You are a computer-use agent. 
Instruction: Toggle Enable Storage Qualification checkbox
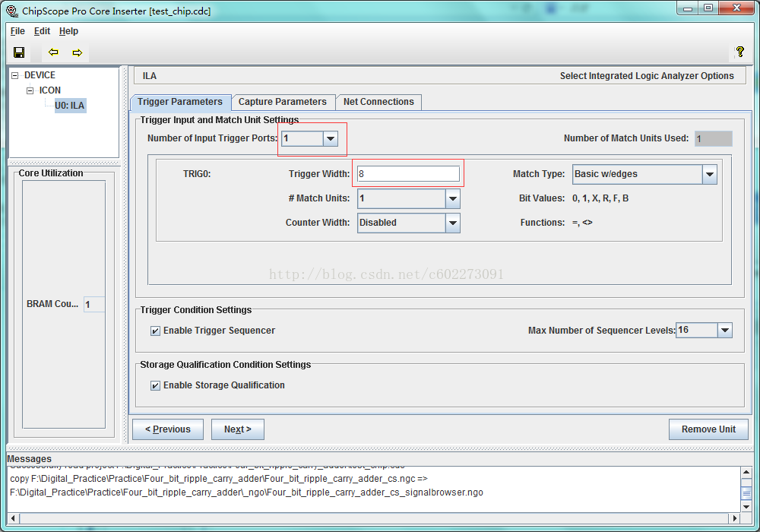(x=155, y=385)
